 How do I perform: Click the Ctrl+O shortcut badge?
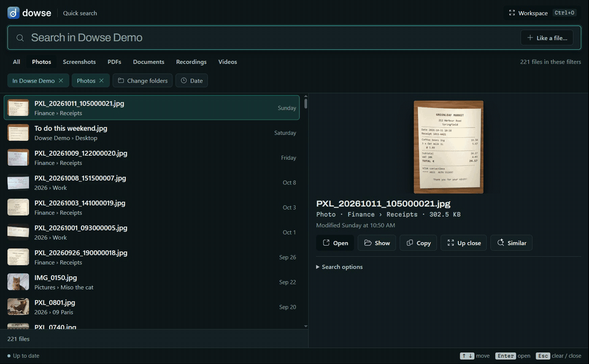(x=564, y=13)
